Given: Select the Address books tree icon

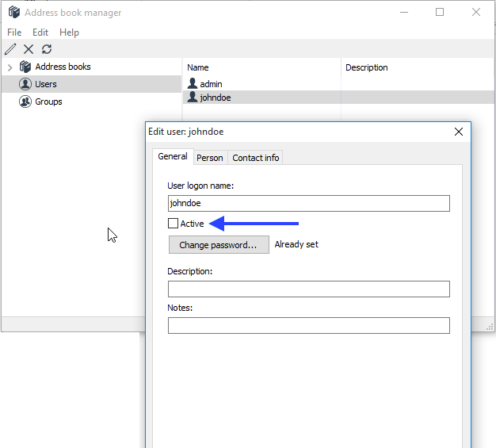Looking at the screenshot, I should click(x=25, y=67).
